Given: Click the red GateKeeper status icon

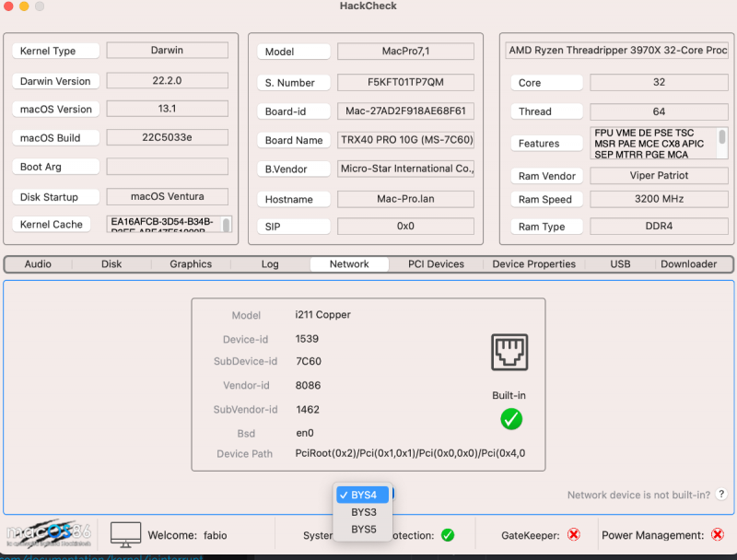Looking at the screenshot, I should [574, 535].
